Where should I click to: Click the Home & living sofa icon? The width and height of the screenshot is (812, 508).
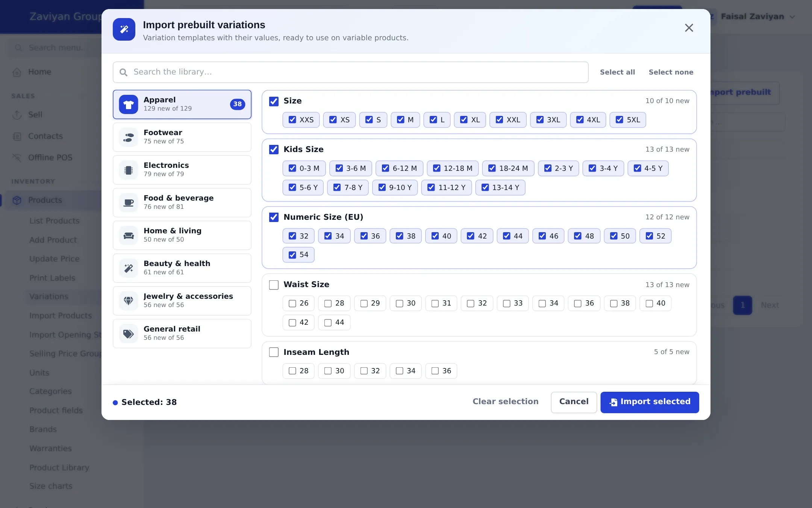(129, 235)
